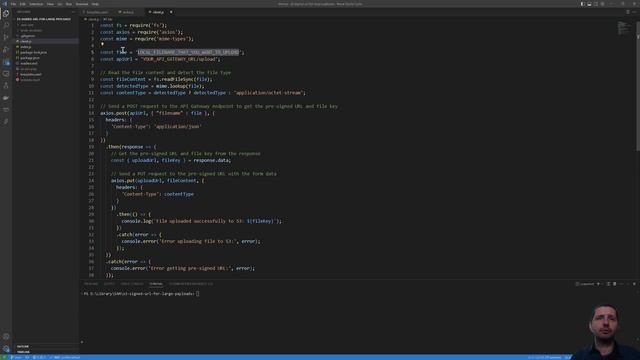This screenshot has width=640, height=360.
Task: Close the client.js editor tab
Action: 171,12
